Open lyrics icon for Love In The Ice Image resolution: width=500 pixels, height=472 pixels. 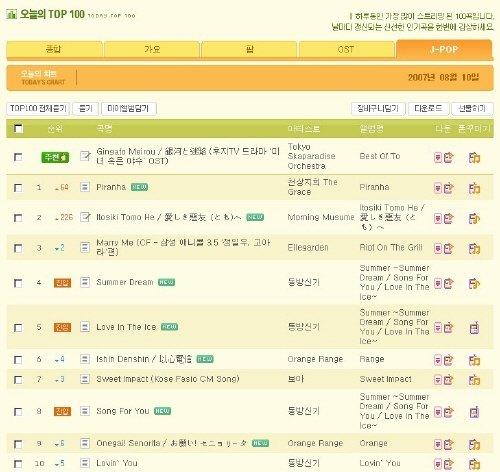[85, 327]
